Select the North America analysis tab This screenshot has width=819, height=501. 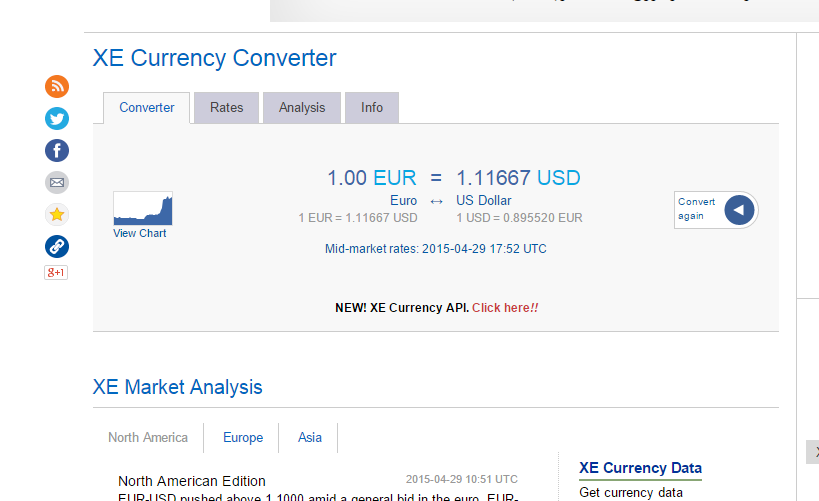pos(148,437)
